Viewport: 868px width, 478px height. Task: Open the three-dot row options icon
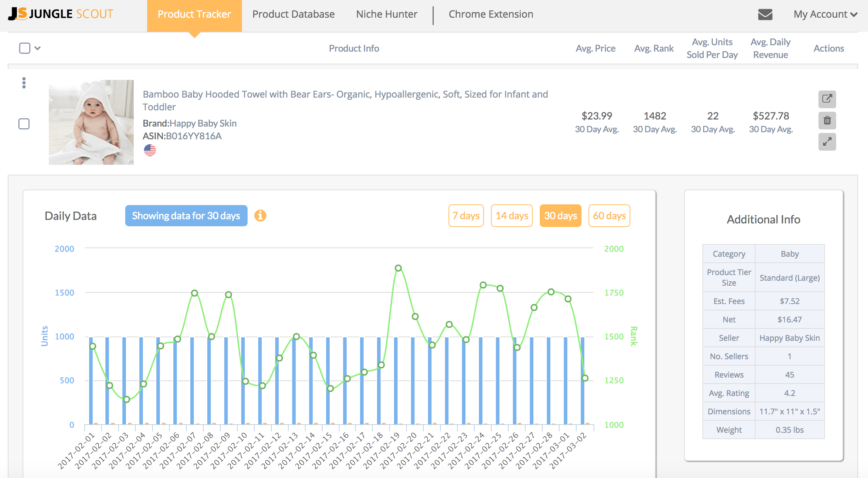pos(24,83)
